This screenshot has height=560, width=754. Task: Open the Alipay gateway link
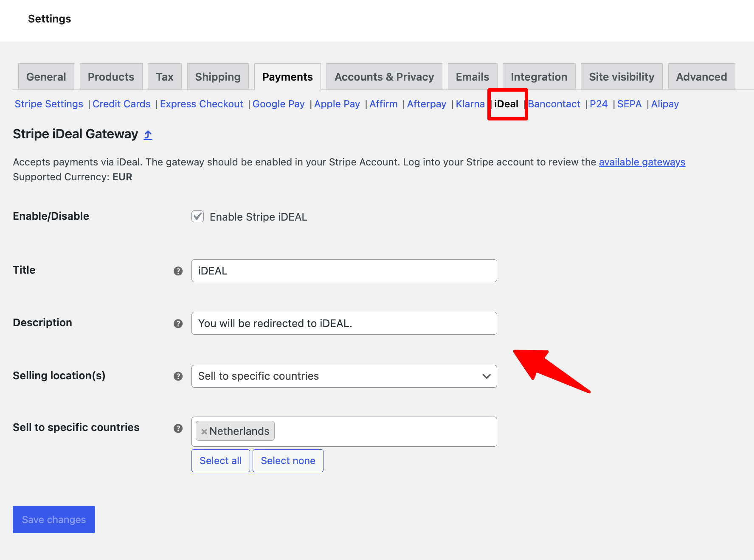tap(665, 104)
